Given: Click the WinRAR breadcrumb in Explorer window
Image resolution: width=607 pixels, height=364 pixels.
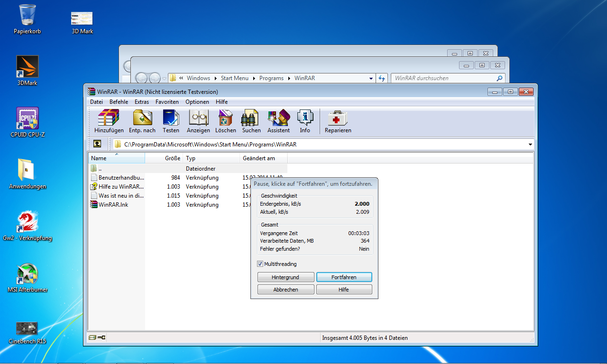Looking at the screenshot, I should pyautogui.click(x=304, y=78).
